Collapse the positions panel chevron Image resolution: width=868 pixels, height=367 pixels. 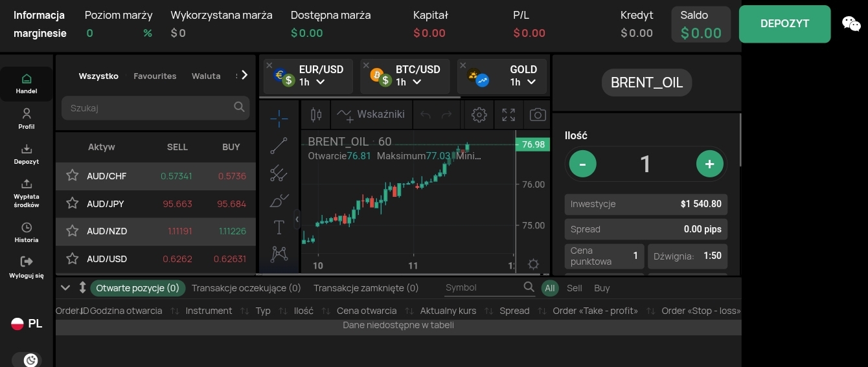point(65,287)
